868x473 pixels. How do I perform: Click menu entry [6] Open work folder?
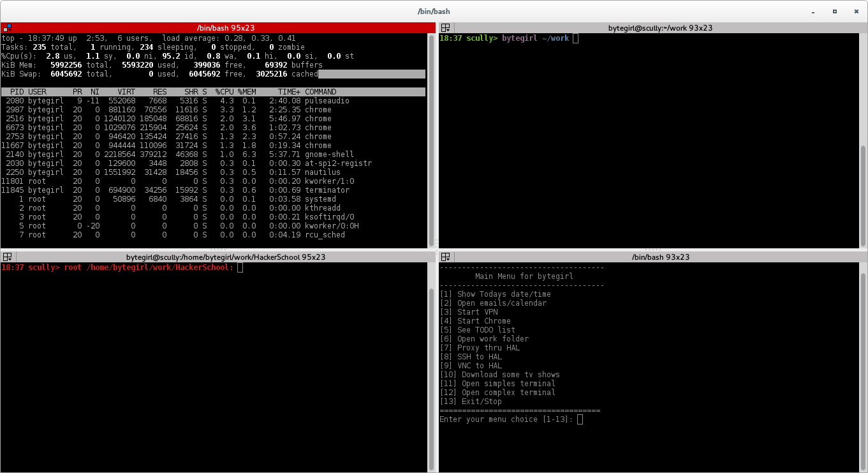pyautogui.click(x=484, y=339)
